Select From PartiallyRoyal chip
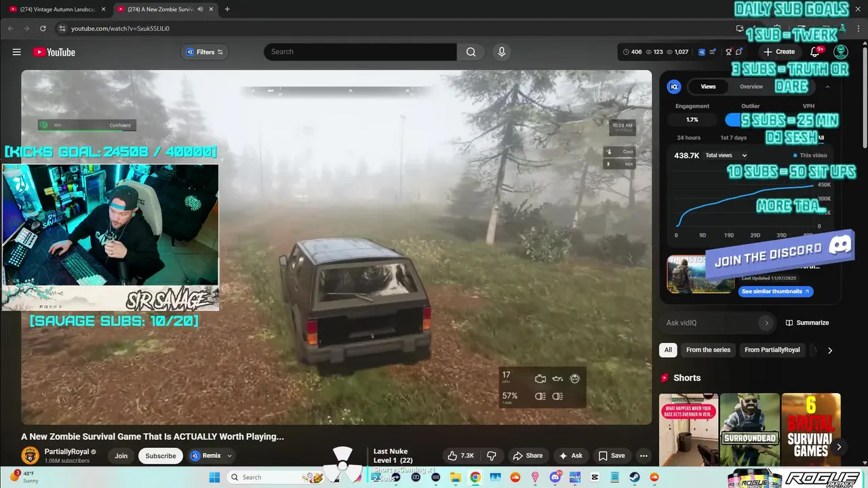This screenshot has width=868, height=488. coord(772,350)
